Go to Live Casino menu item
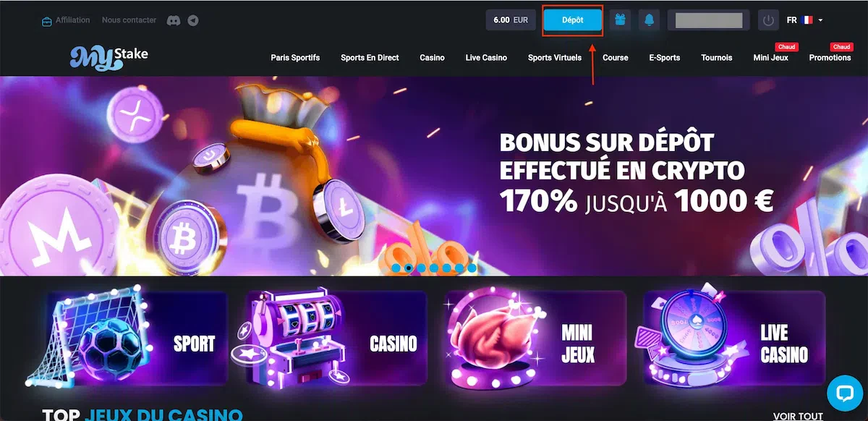 (x=486, y=57)
